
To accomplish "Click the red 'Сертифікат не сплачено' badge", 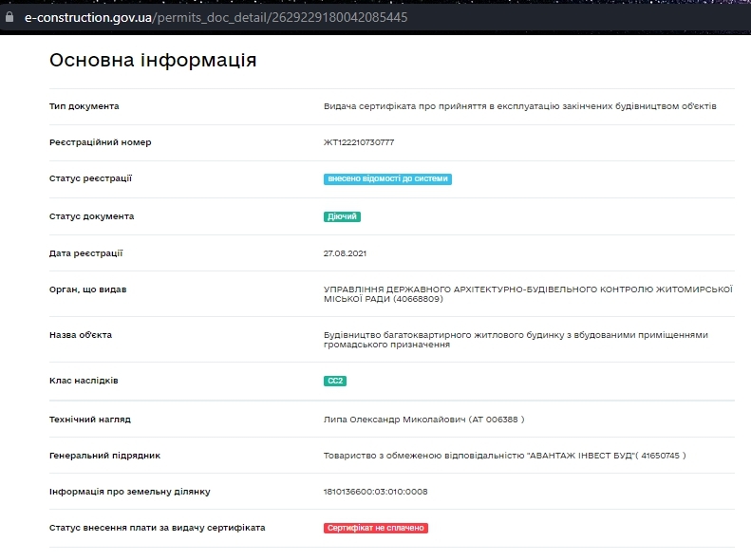I will pos(376,528).
